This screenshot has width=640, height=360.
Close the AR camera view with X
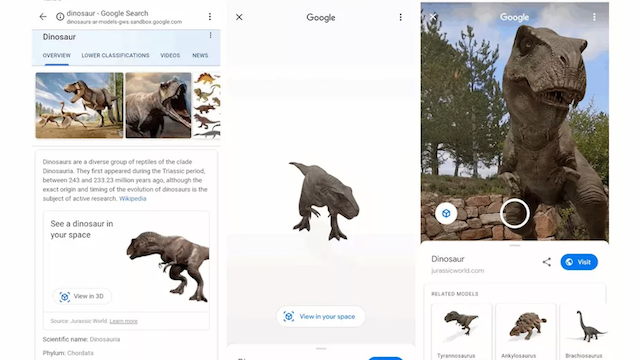coord(433,17)
